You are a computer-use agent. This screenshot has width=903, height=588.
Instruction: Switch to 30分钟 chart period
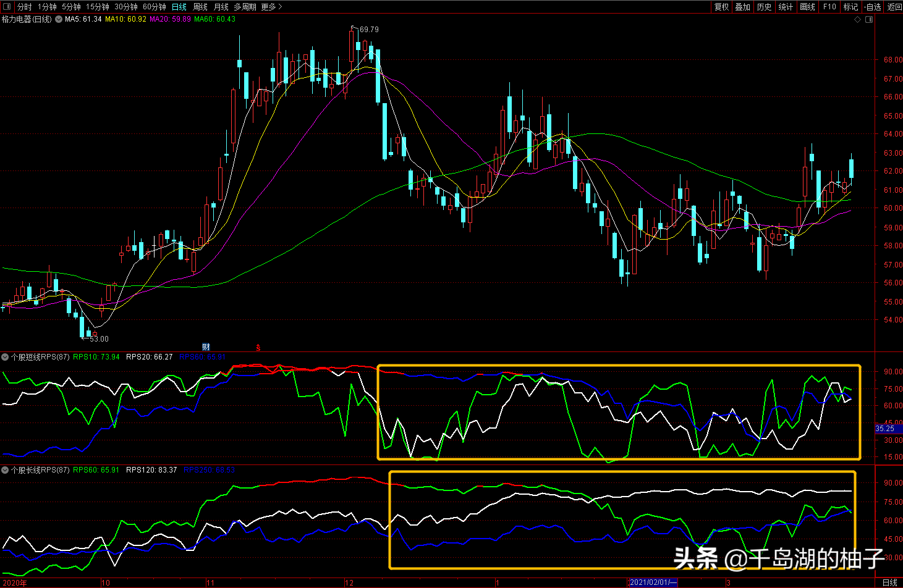tap(126, 7)
